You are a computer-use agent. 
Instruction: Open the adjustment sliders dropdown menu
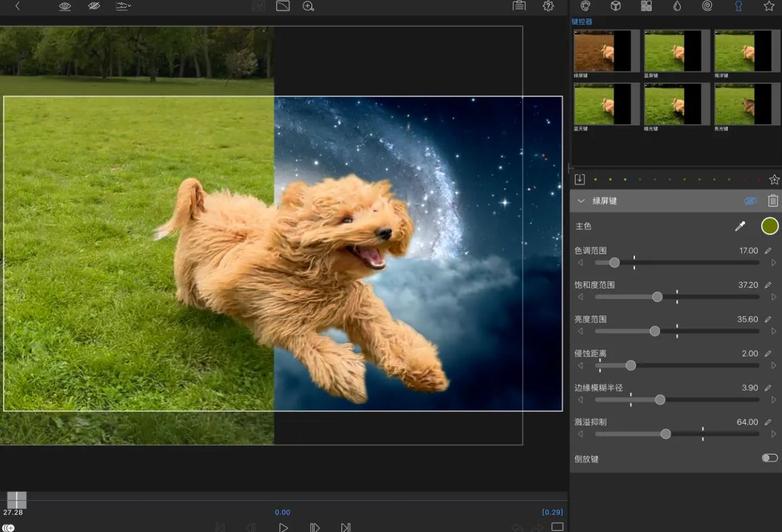pos(123,6)
